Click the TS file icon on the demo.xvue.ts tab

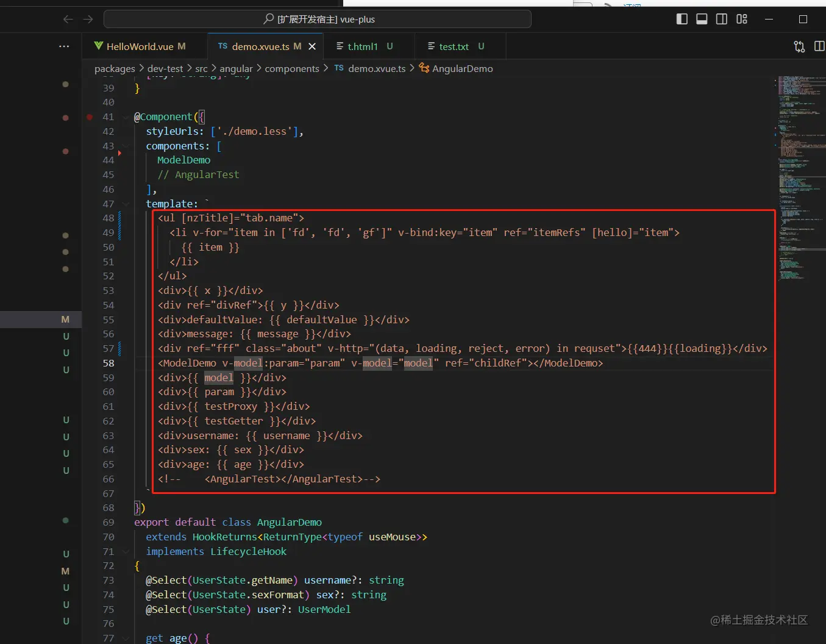[223, 46]
